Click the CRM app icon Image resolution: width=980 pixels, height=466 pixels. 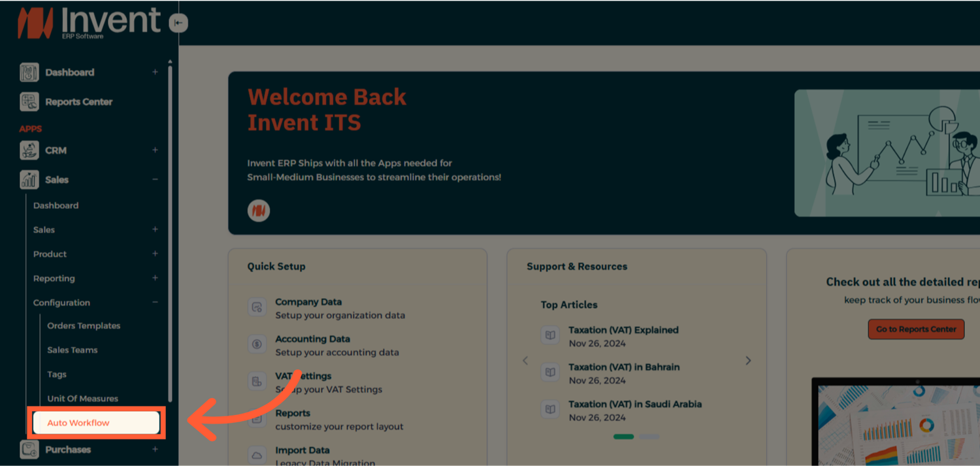29,150
